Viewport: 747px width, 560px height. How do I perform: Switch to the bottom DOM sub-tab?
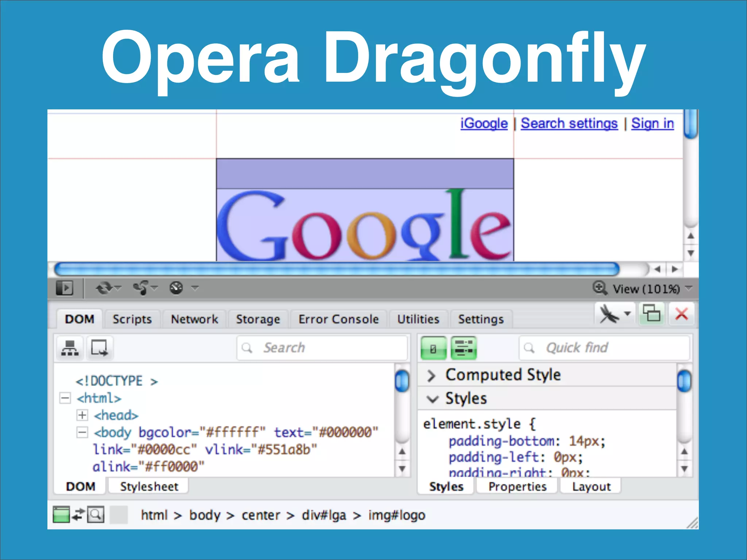pyautogui.click(x=80, y=486)
